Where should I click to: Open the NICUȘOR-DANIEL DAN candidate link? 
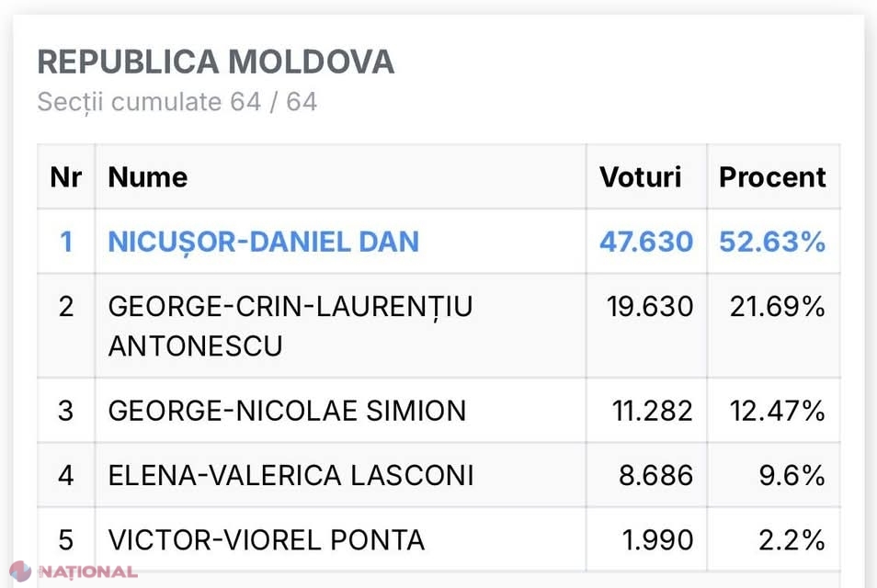(x=264, y=242)
